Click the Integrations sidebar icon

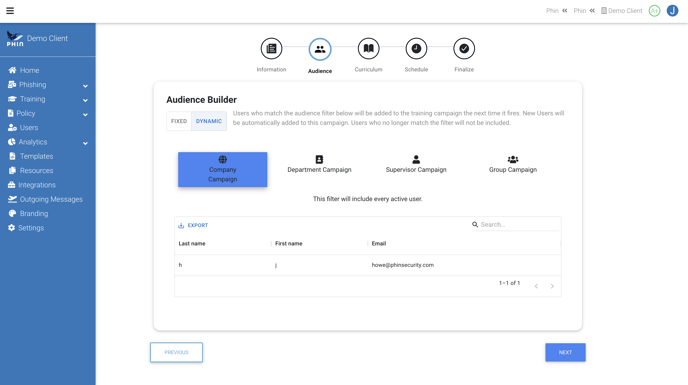pyautogui.click(x=11, y=185)
